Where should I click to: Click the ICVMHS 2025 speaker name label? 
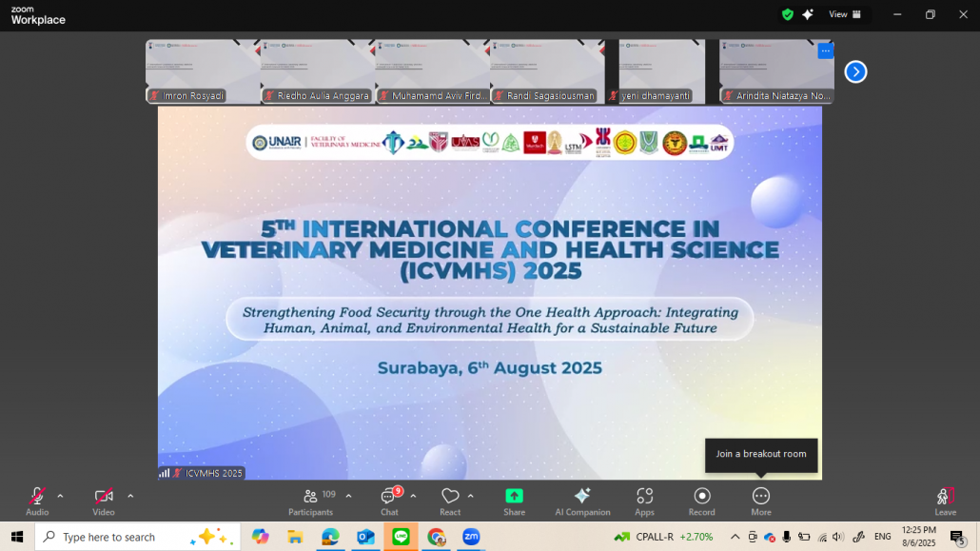(x=213, y=474)
